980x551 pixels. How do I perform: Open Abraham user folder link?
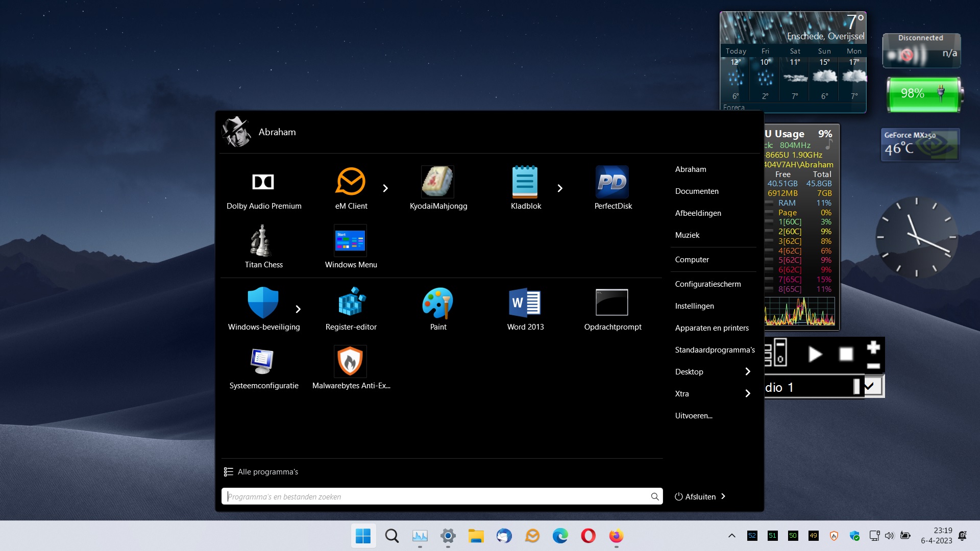tap(691, 169)
